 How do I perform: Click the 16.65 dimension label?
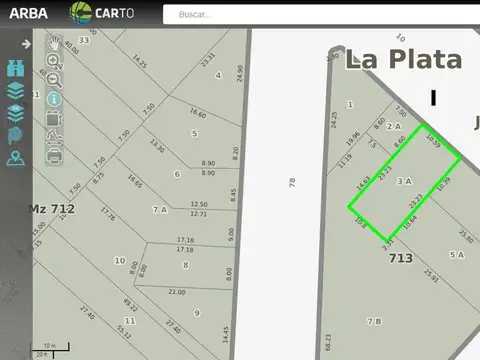[135, 181]
